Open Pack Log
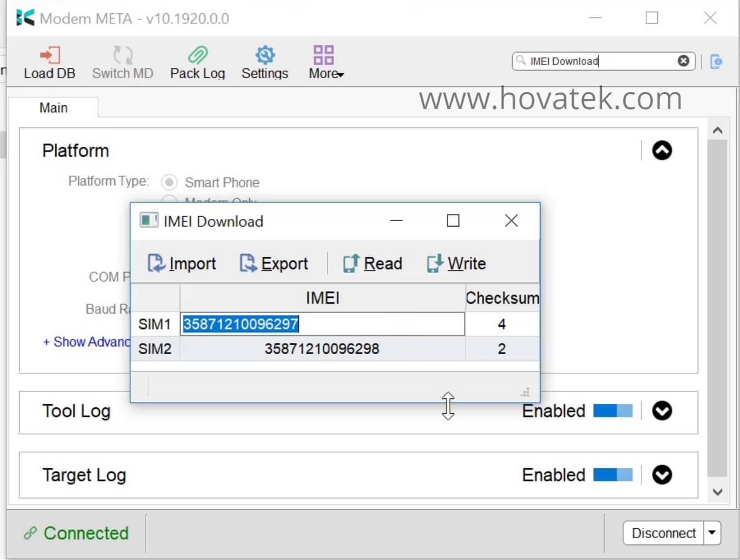Image resolution: width=740 pixels, height=560 pixels. point(197,61)
